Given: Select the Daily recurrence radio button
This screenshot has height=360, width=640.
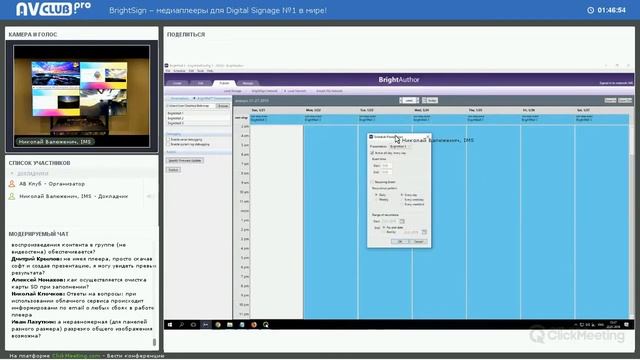Looking at the screenshot, I should point(376,195).
